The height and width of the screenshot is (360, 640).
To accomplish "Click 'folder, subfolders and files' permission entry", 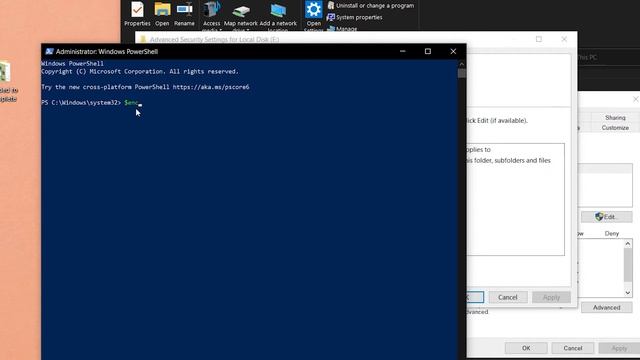I will point(509,160).
